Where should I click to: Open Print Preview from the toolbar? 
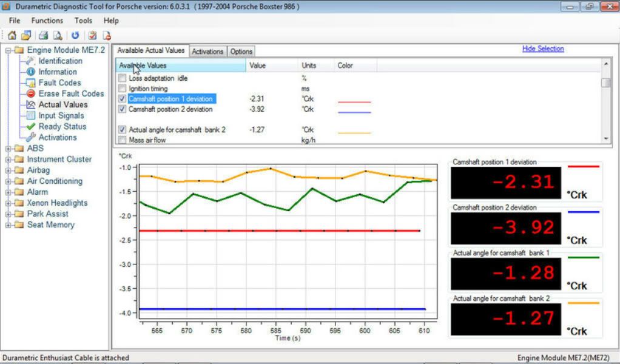[x=58, y=36]
